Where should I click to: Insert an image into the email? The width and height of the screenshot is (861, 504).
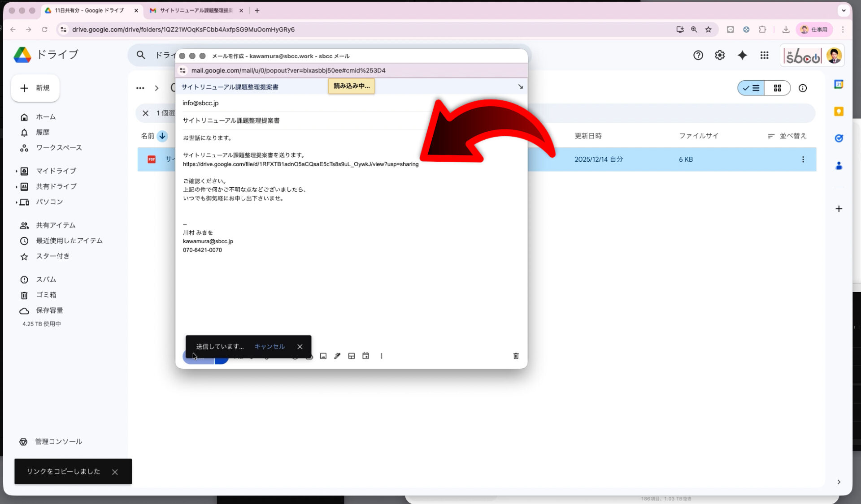323,356
